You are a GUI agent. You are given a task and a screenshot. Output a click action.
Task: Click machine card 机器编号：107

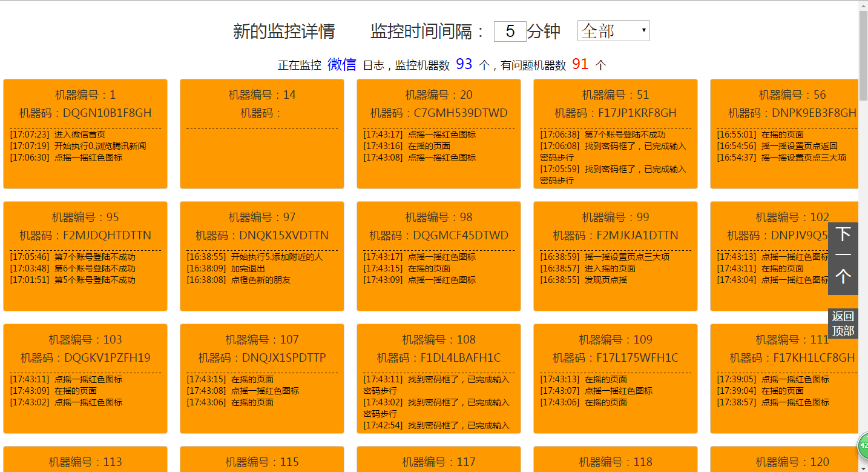262,379
